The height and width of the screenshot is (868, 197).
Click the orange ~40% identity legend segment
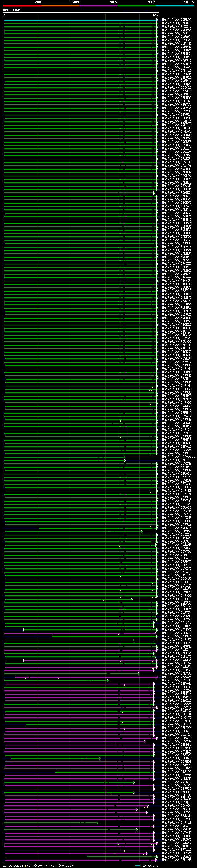(60, 6)
